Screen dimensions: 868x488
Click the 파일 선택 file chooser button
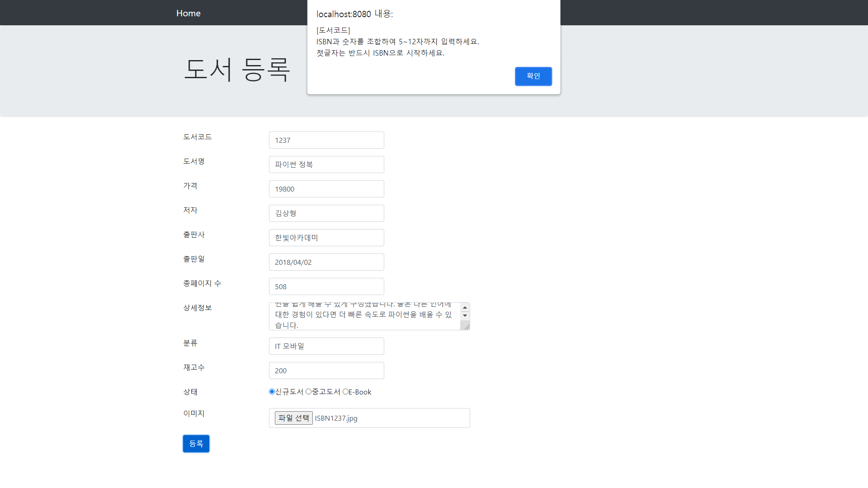(293, 418)
